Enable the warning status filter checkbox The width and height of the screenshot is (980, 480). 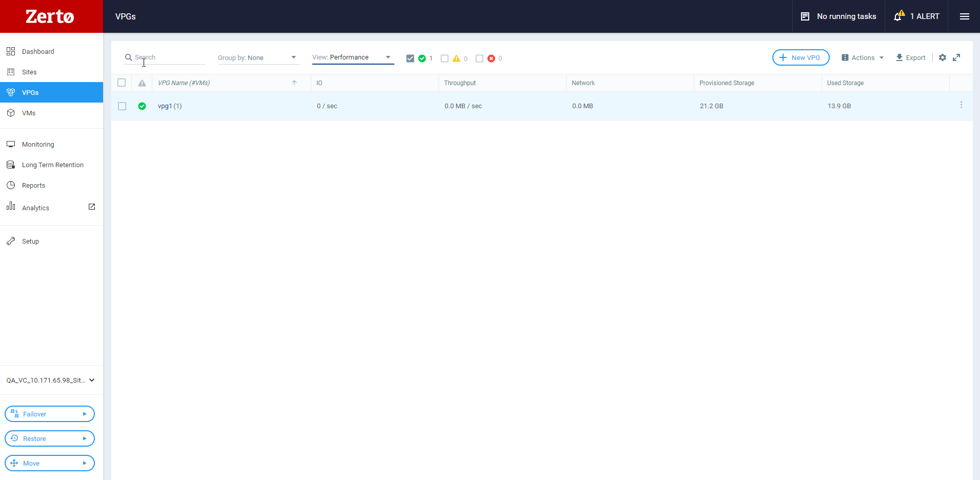(x=445, y=58)
